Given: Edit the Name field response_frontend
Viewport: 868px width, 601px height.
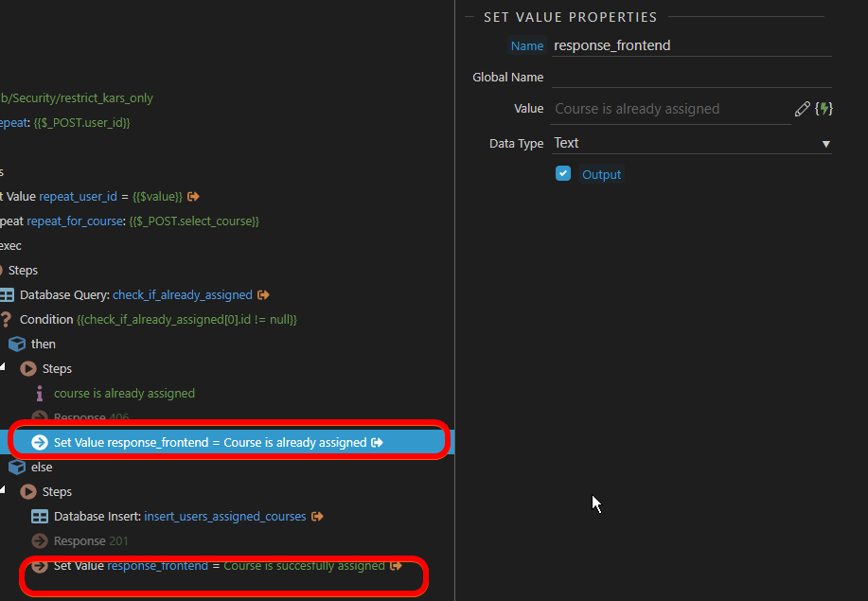Looking at the screenshot, I should [692, 45].
